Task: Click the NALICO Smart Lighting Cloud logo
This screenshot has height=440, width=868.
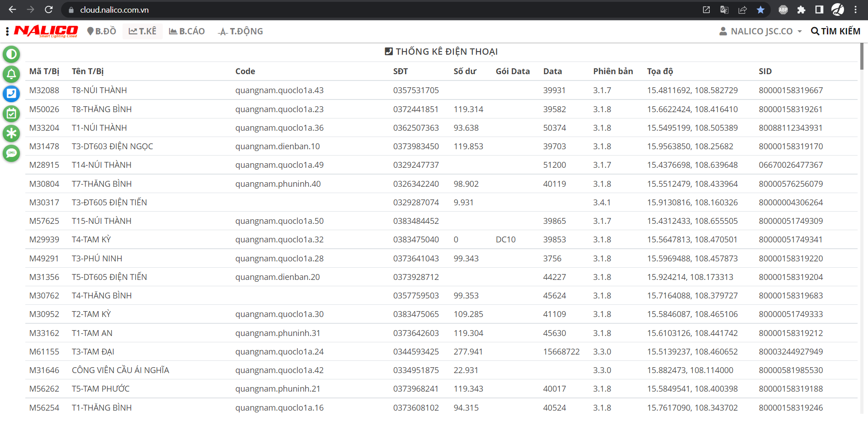Action: pyautogui.click(x=46, y=31)
